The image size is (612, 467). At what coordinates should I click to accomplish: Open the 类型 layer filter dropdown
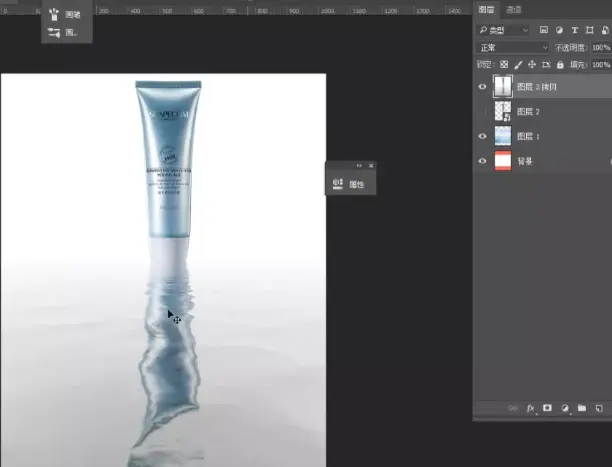pos(503,30)
